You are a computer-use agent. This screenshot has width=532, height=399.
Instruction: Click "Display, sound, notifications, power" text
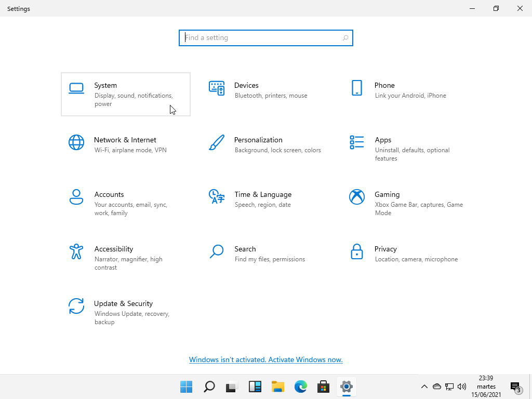coord(134,100)
